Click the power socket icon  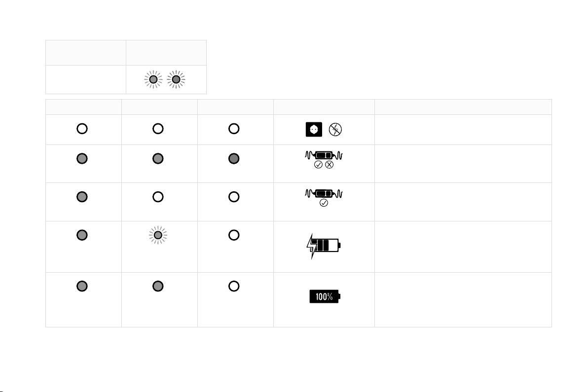(314, 129)
